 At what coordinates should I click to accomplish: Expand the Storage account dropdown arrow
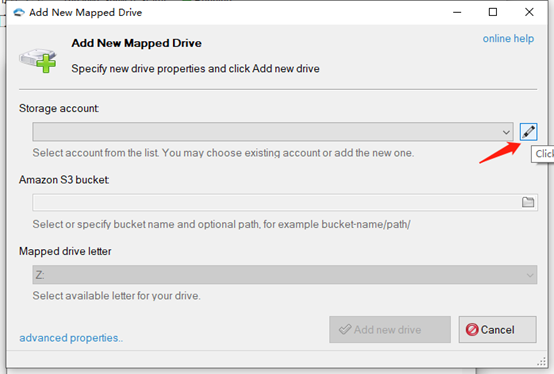[x=506, y=132]
